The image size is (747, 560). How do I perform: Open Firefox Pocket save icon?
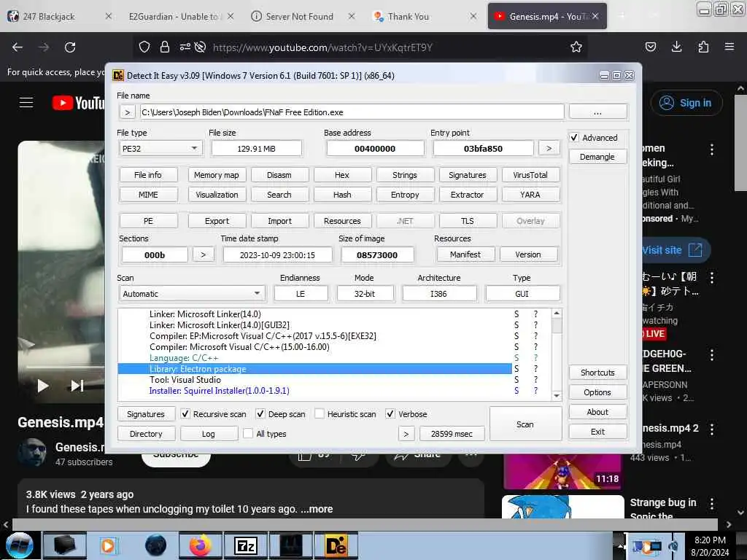tap(650, 47)
